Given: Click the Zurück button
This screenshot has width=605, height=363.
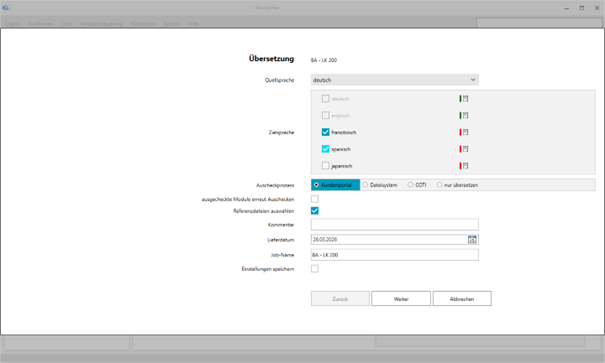Looking at the screenshot, I should click(x=340, y=299).
